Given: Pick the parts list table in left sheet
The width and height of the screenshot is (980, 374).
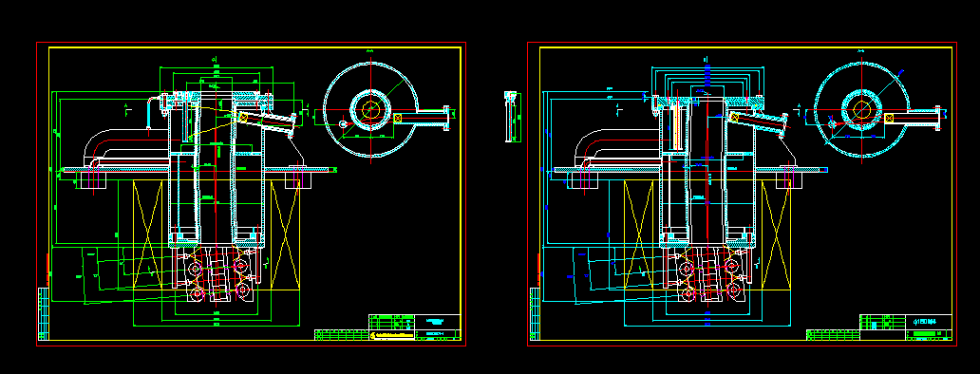Looking at the screenshot, I should (341, 335).
